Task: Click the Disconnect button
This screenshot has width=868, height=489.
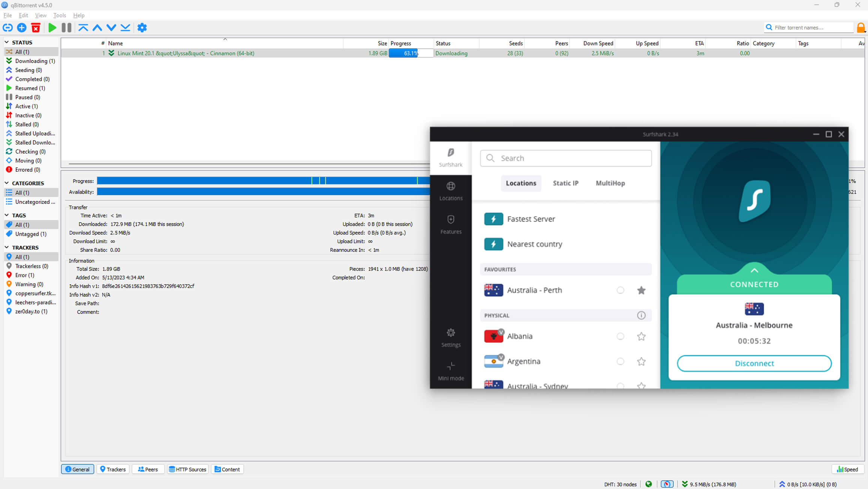Action: (x=754, y=363)
